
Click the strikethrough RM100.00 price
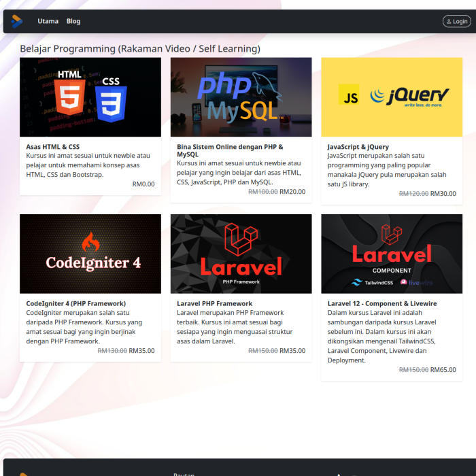tap(263, 192)
